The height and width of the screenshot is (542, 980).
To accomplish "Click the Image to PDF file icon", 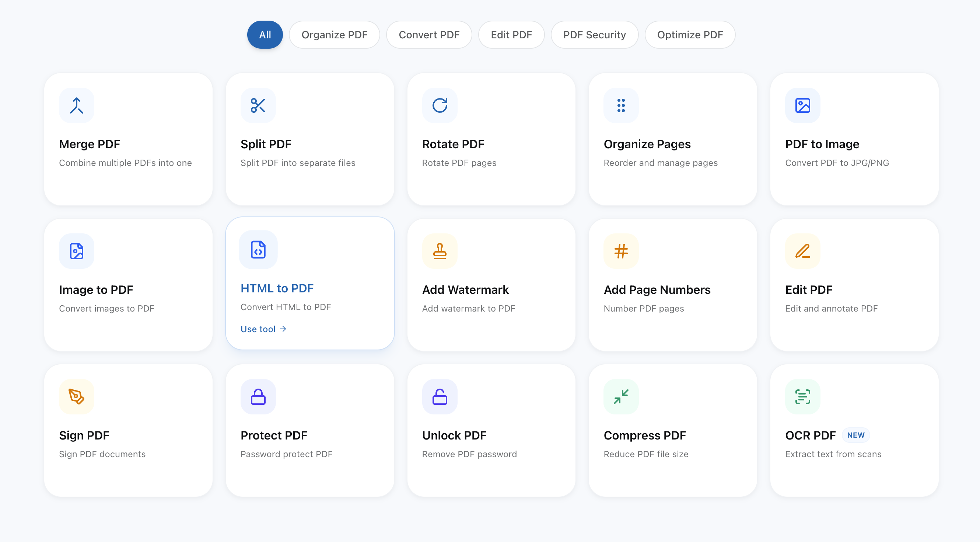I will (x=76, y=251).
